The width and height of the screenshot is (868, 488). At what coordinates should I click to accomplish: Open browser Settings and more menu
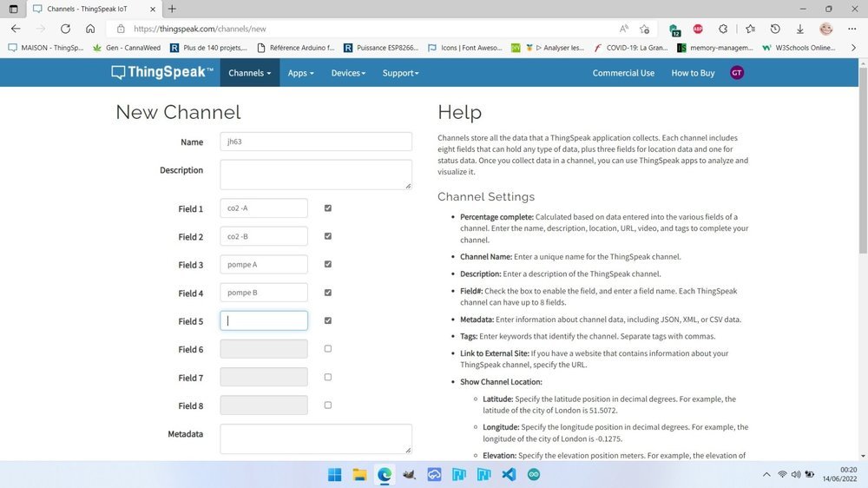tap(852, 29)
